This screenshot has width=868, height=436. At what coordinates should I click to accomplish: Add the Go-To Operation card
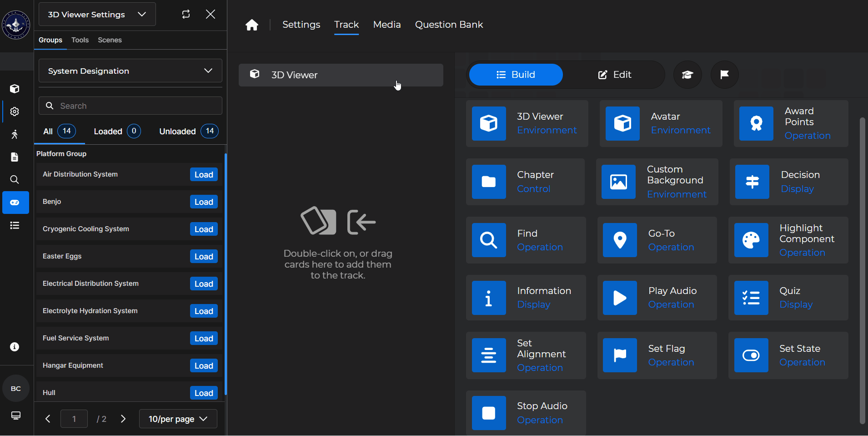point(657,240)
